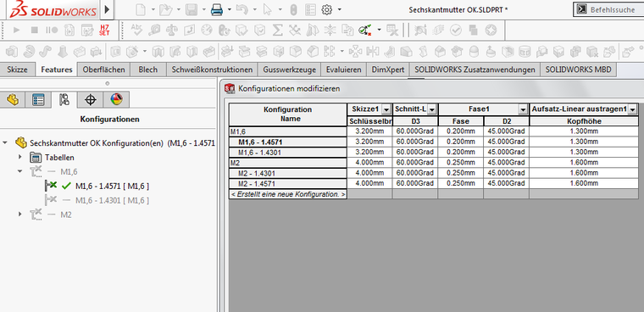Click Erstellt eine neue Konfiguration row
Viewport: 644px width, 312px height.
tap(288, 194)
